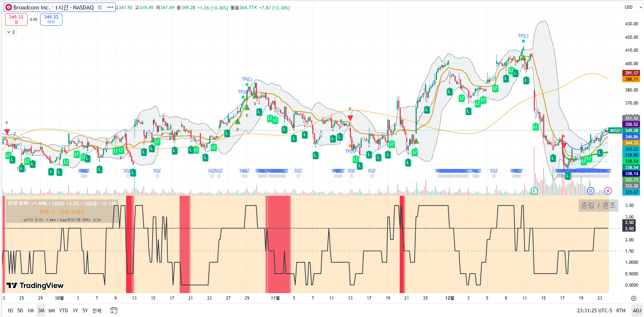Click the AVGO price label tag
The width and height of the screenshot is (644, 317).
click(615, 131)
